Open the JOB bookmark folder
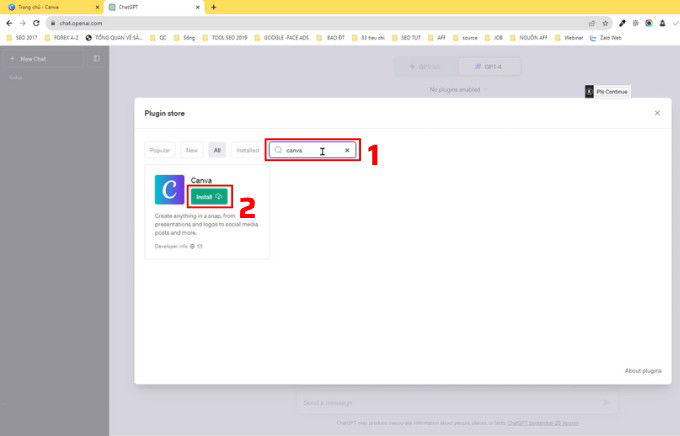This screenshot has height=436, width=680. (x=494, y=38)
